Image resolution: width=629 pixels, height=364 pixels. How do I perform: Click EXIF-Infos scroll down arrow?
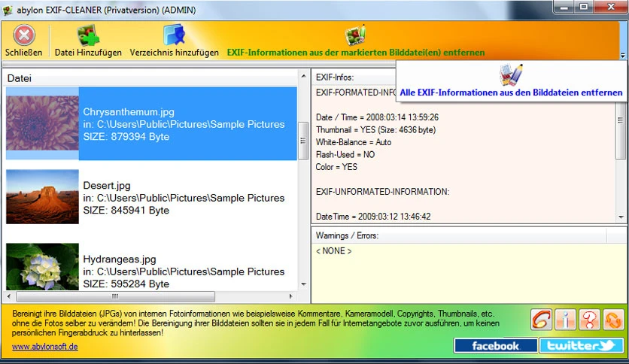621,217
